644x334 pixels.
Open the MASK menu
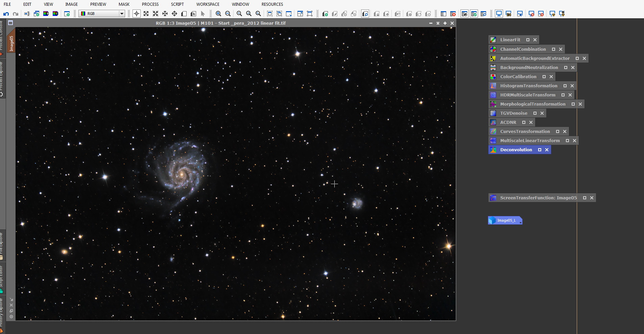pyautogui.click(x=124, y=4)
